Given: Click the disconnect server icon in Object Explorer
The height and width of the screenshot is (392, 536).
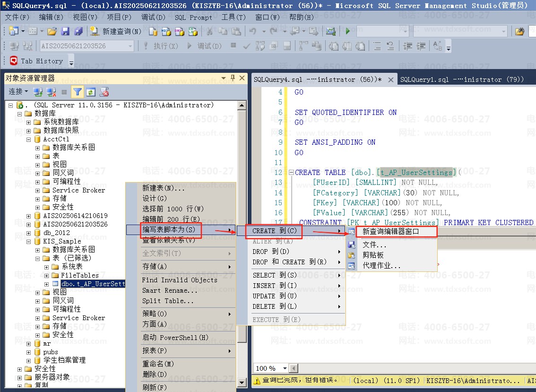Looking at the screenshot, I should coord(51,92).
